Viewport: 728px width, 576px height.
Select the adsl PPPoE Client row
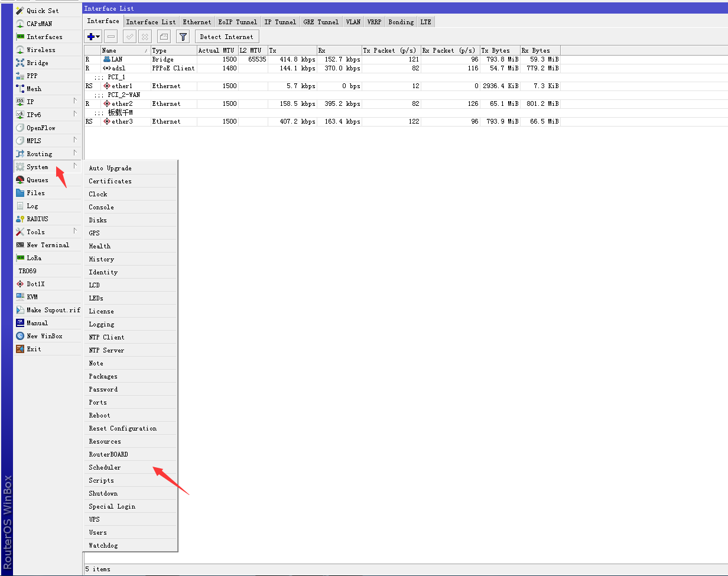322,68
